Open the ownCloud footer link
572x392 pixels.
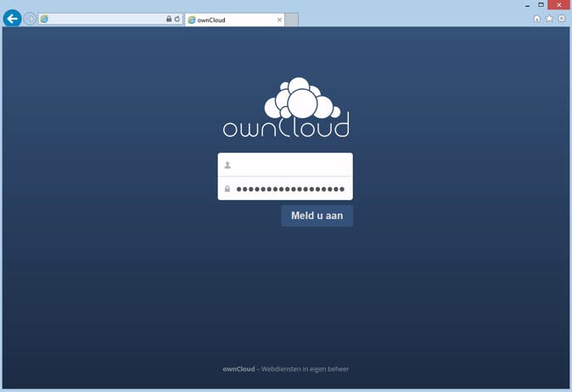(238, 369)
